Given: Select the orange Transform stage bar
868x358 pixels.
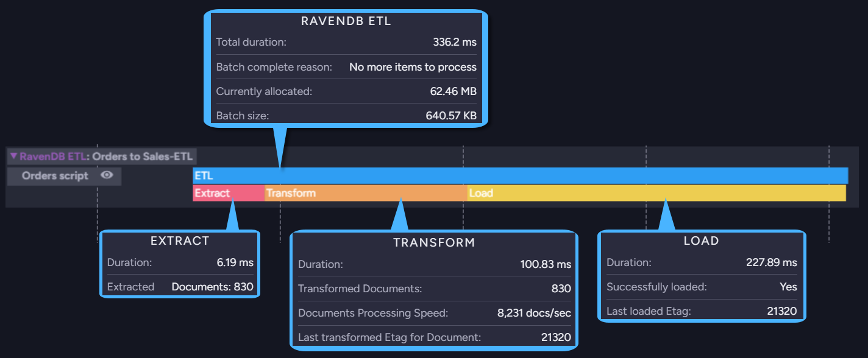Looking at the screenshot, I should 366,193.
